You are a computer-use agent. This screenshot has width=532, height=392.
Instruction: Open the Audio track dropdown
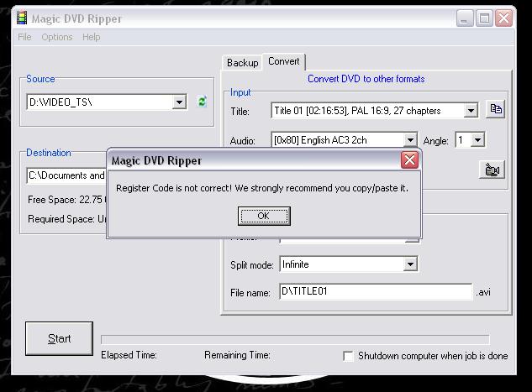pyautogui.click(x=410, y=139)
